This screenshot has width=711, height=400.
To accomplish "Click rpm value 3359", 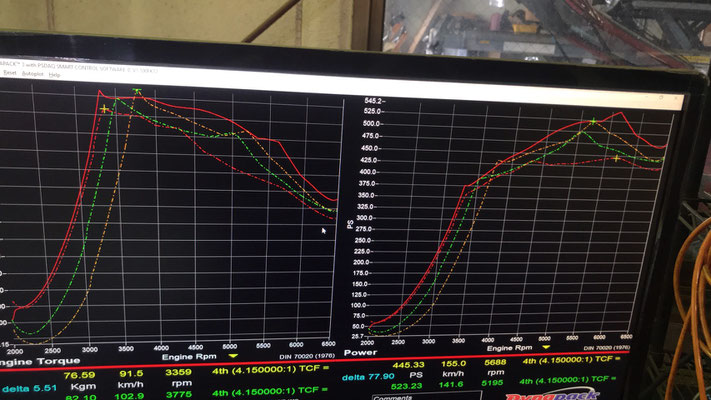I will [x=178, y=372].
